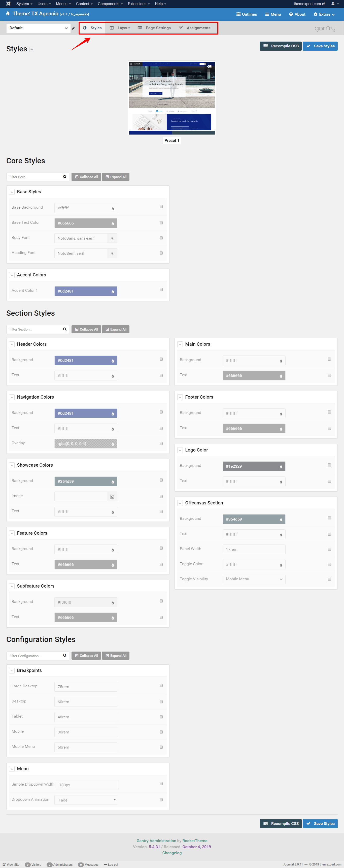Click Expand All under Section Styles

click(x=116, y=329)
